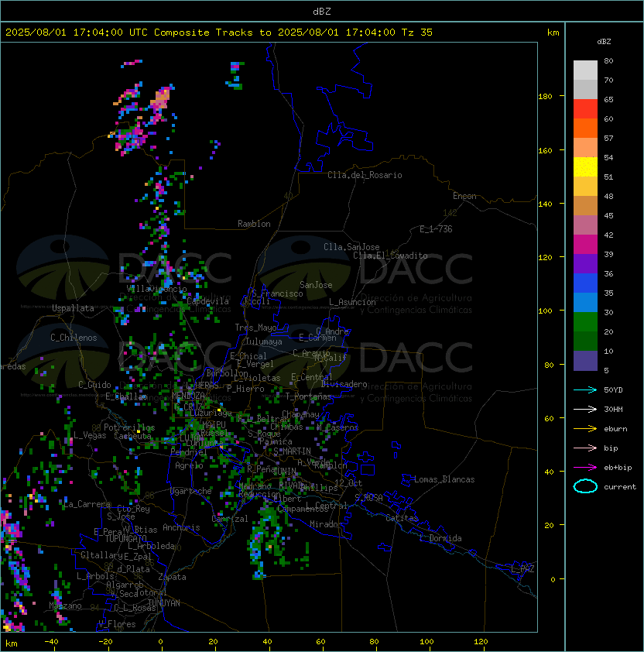Viewport: 644px width, 652px height.
Task: Click the 'La_Carrera' place label
Action: 87,504
